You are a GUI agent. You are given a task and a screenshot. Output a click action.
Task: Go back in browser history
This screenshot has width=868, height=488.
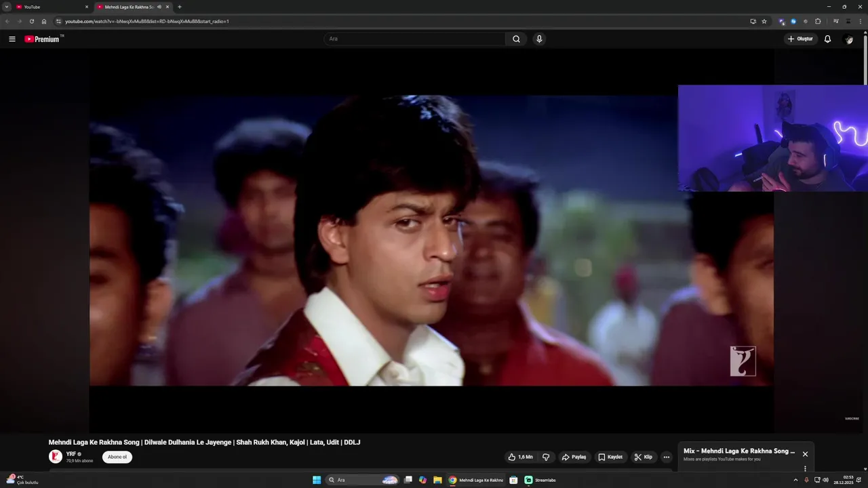click(x=7, y=21)
